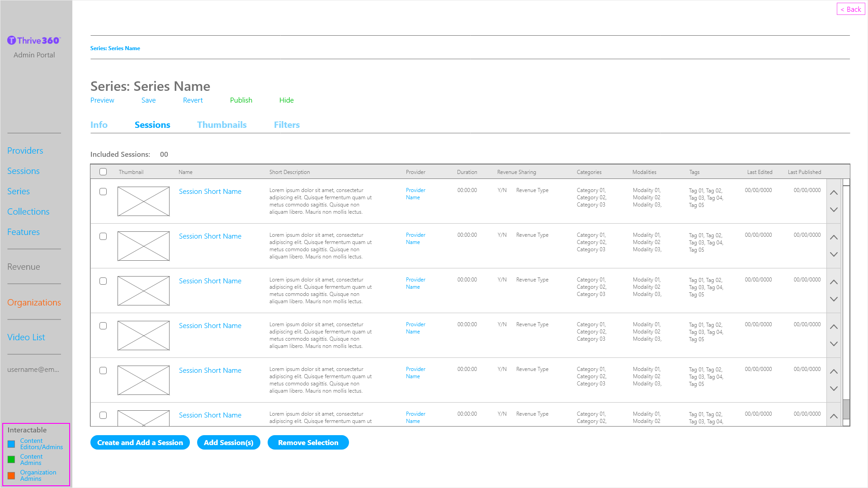Click down chevron on fifth session row

coord(834,389)
